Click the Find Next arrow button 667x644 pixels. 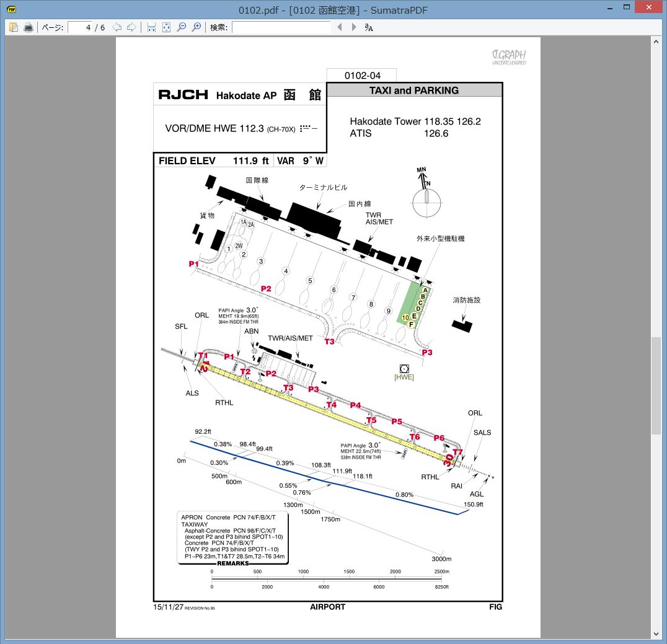click(x=354, y=27)
